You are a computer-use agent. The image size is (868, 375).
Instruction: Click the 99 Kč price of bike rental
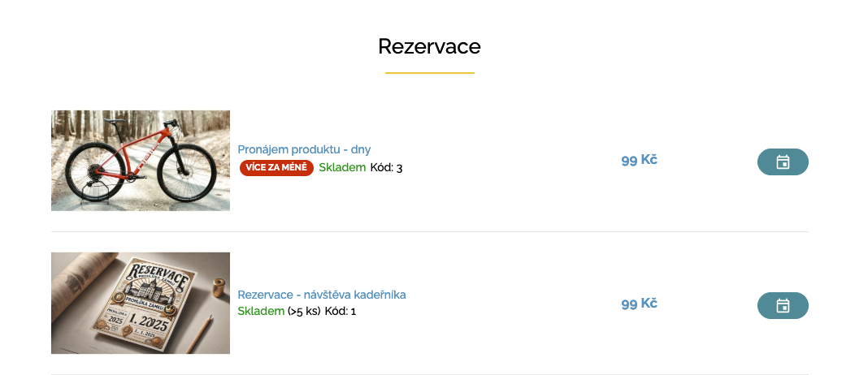[639, 160]
